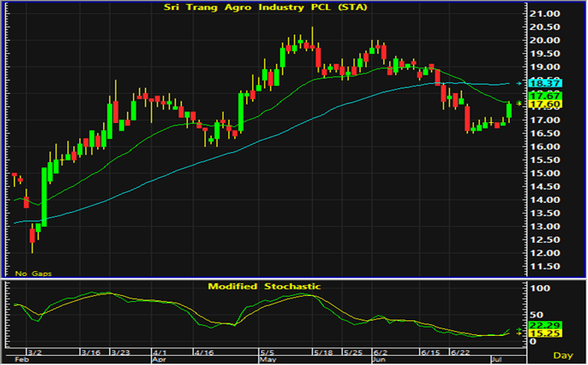Viewport: 588px width, 365px height.
Task: Click the 4/1 date marker
Action: [160, 353]
